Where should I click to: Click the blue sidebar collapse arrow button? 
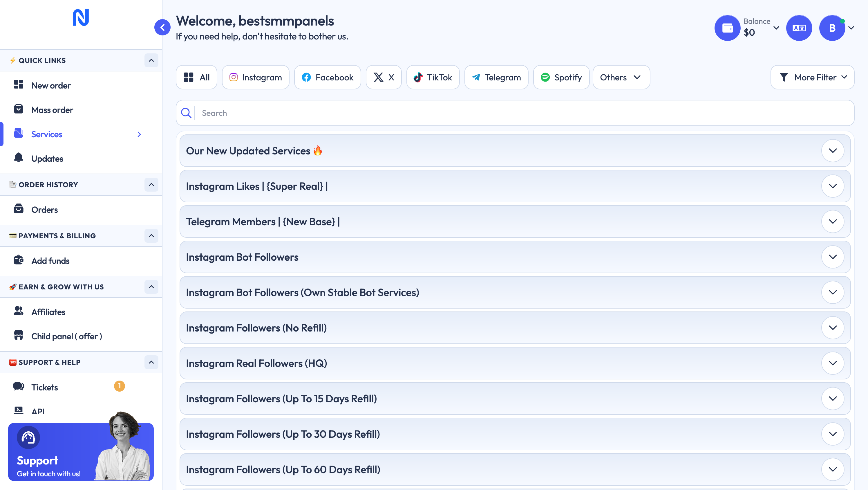coord(162,27)
